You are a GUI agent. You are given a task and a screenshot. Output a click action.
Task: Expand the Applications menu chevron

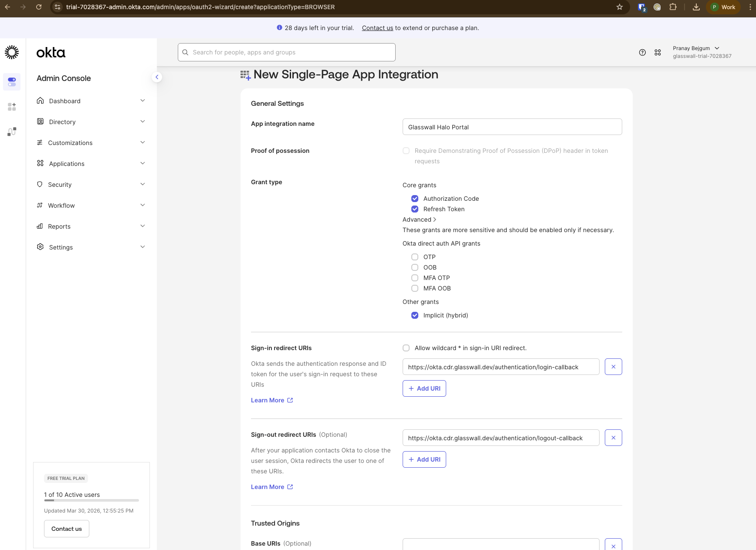click(x=142, y=163)
